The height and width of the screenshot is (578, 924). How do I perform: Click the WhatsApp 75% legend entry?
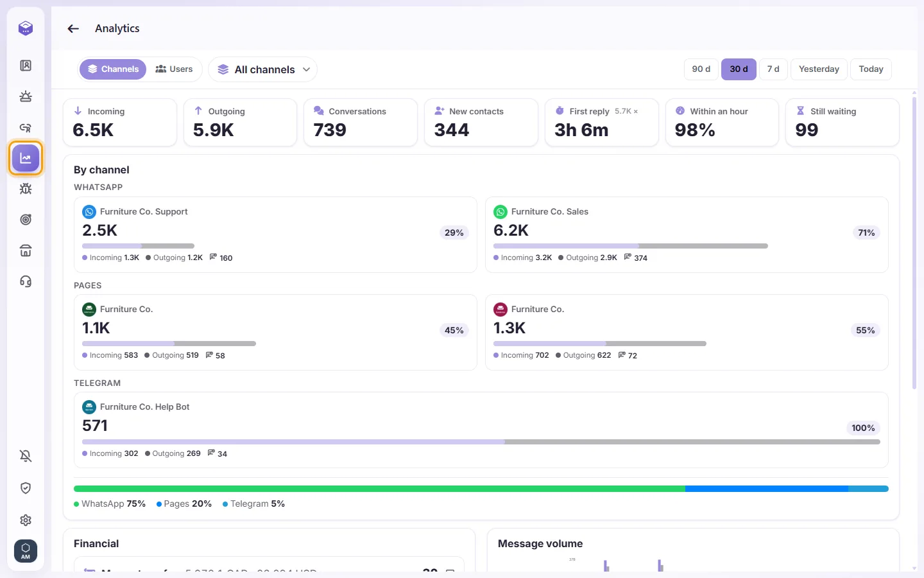point(110,504)
